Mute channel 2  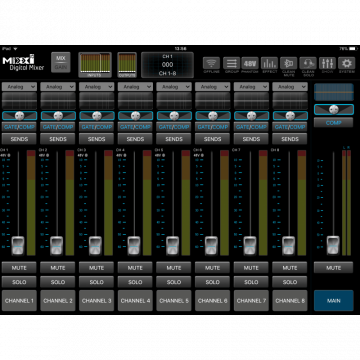pyautogui.click(x=58, y=268)
